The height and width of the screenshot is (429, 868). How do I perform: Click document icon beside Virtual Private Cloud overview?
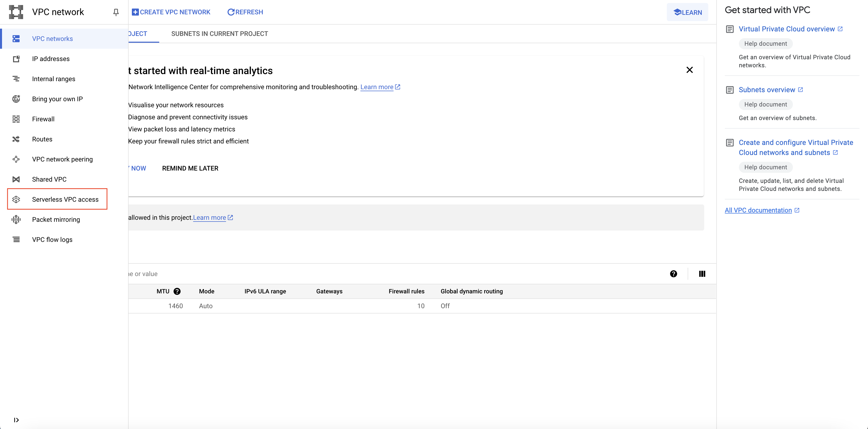[730, 29]
